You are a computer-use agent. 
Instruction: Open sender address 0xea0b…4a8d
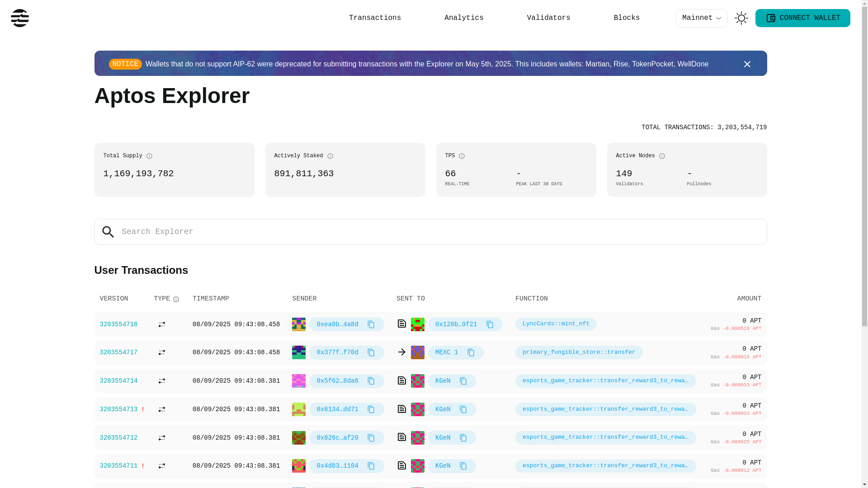337,324
